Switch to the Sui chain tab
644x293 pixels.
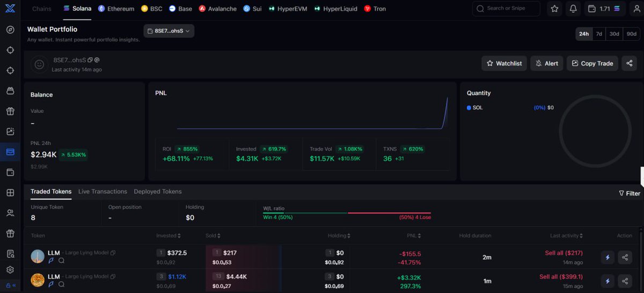252,9
